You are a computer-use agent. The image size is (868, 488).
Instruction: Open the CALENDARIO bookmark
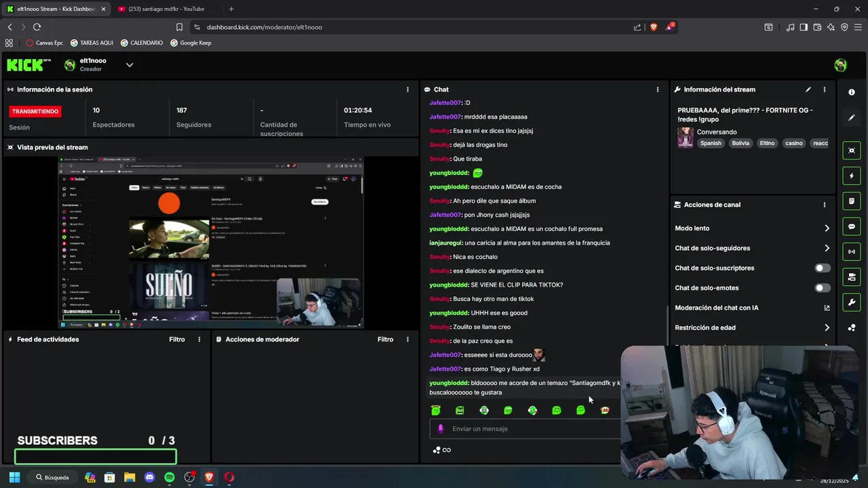142,43
